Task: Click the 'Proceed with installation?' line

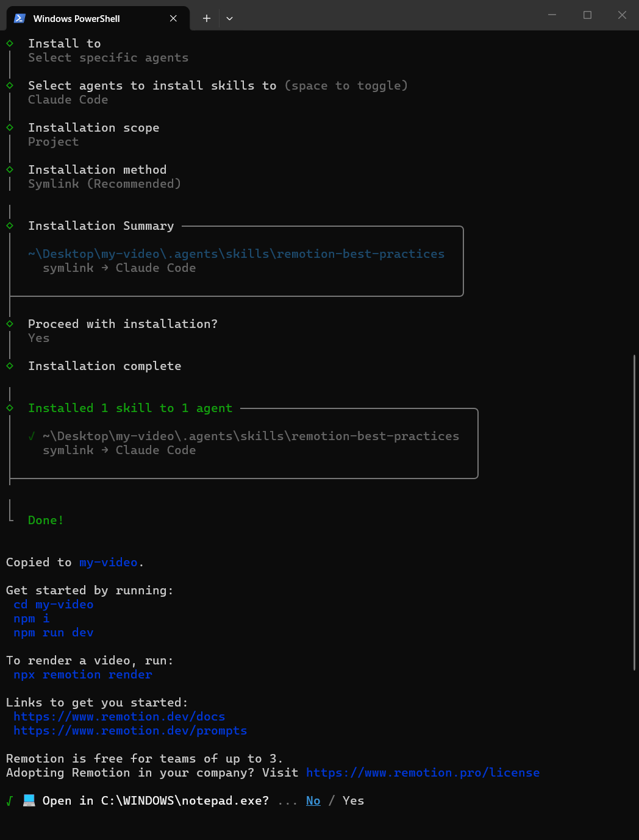Action: [x=123, y=324]
